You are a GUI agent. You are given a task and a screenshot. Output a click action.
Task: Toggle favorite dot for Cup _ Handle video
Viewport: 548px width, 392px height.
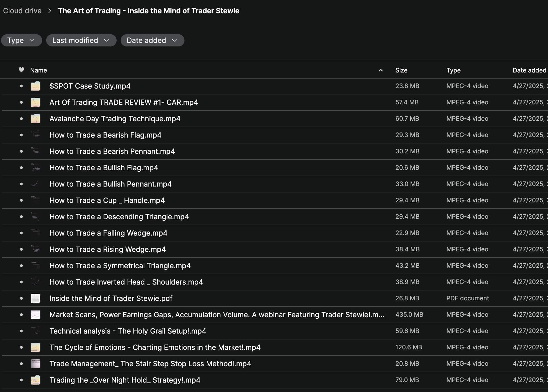tap(21, 200)
